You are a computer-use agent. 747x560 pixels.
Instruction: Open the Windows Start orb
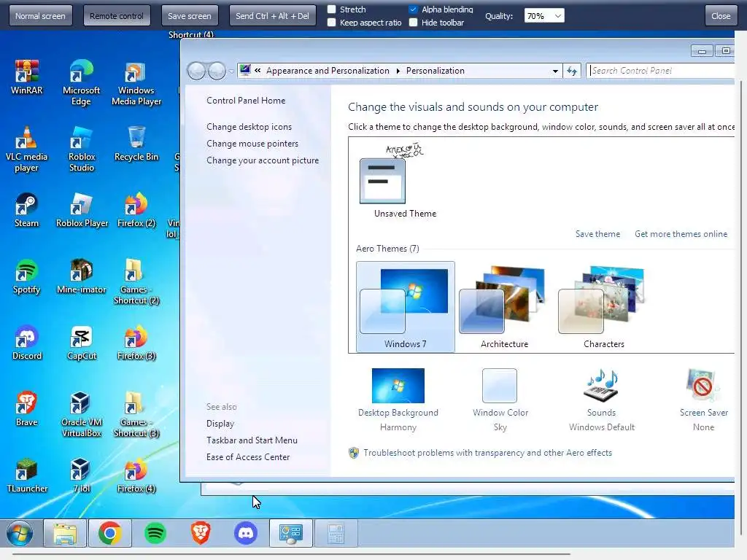pos(20,533)
